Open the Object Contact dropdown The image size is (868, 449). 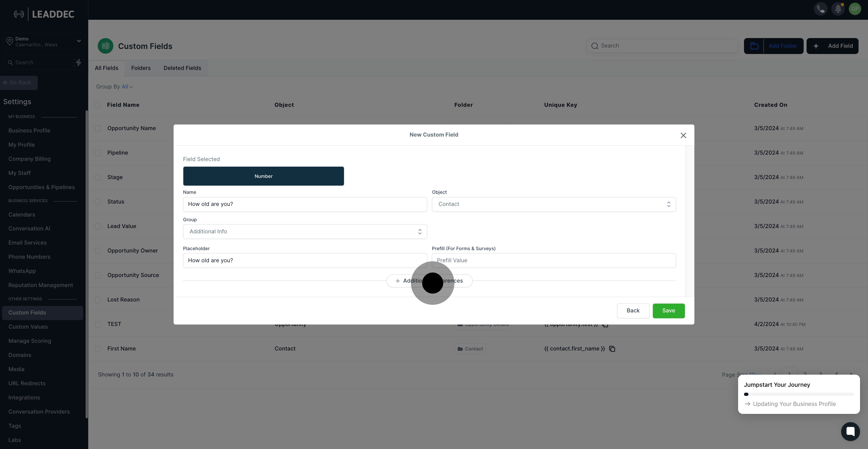(554, 204)
